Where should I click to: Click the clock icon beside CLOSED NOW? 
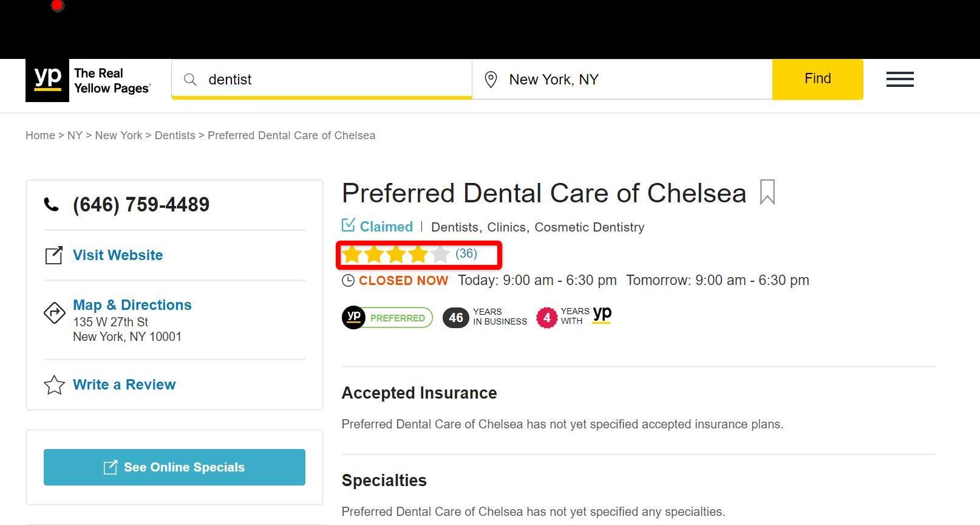click(x=348, y=281)
